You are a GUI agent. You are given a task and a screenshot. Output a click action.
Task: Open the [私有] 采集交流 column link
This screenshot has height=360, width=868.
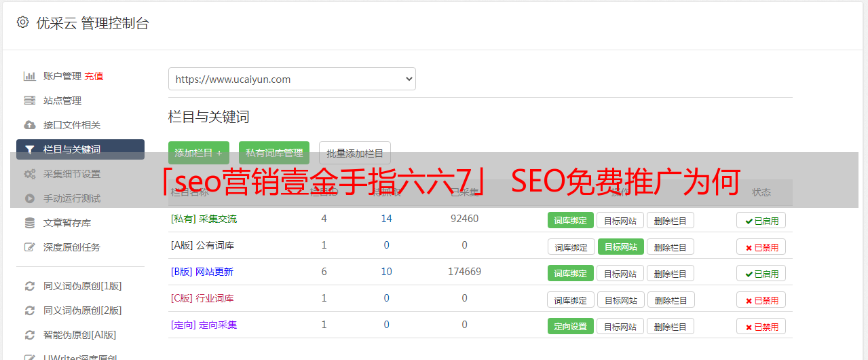tap(204, 219)
